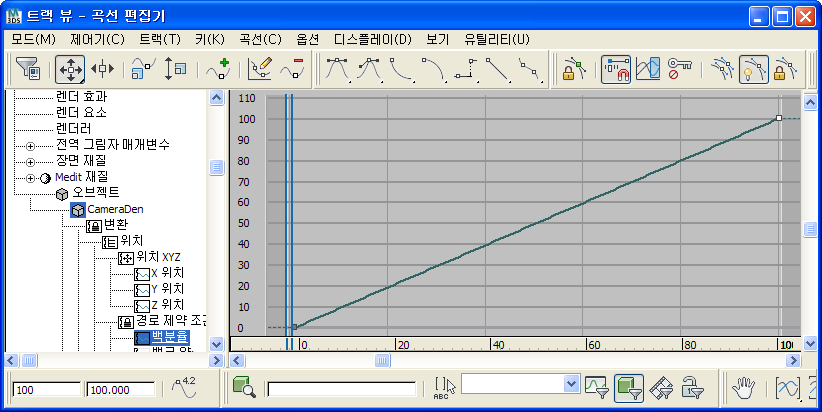This screenshot has height=412, width=822.
Task: Expand the Medit 재질 tree node
Action: (30, 178)
